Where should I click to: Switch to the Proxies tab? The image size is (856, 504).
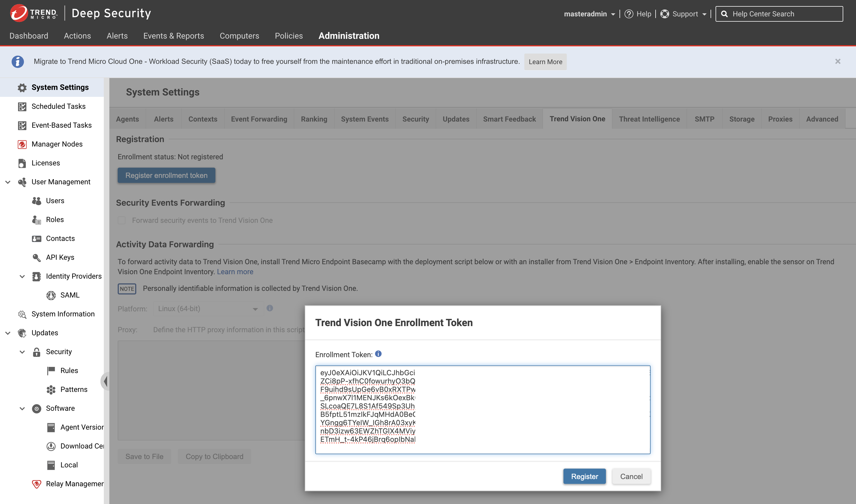point(780,119)
